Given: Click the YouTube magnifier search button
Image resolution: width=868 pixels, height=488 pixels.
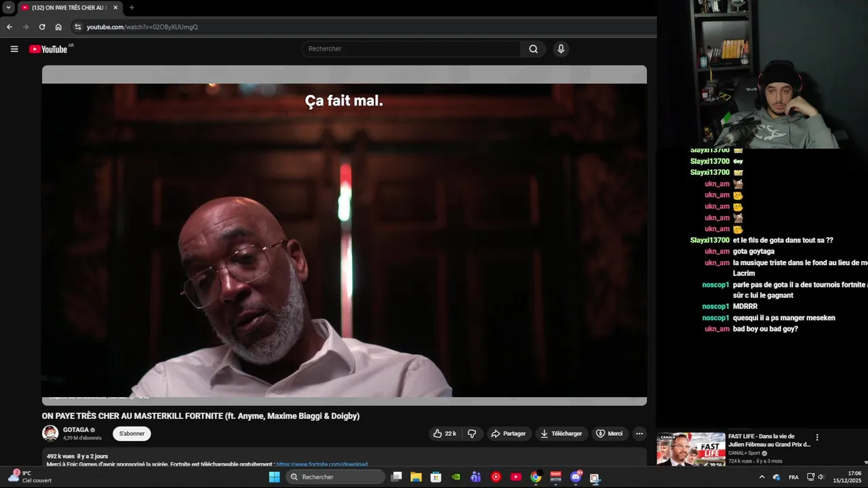Looking at the screenshot, I should (x=534, y=49).
